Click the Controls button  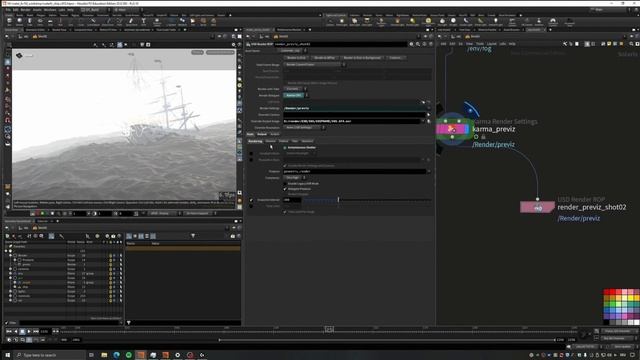[x=395, y=58]
